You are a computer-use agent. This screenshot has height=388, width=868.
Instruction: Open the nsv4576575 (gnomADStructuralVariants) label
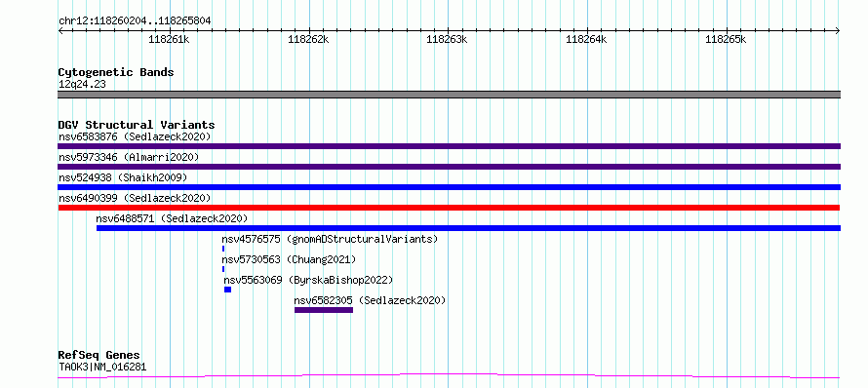click(x=330, y=239)
